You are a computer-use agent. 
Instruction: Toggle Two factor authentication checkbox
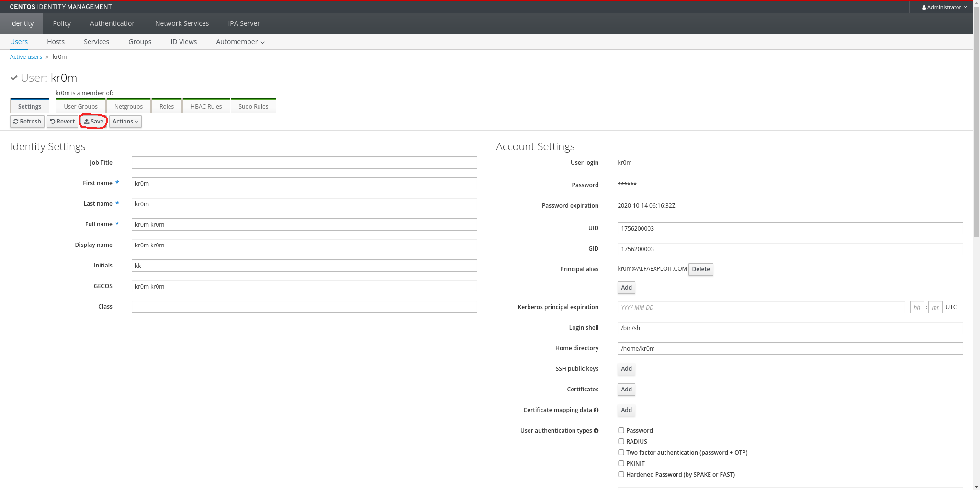coord(621,452)
